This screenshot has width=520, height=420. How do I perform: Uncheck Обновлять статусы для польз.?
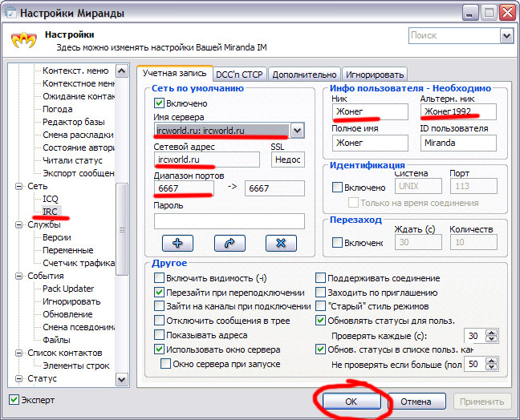(x=320, y=321)
